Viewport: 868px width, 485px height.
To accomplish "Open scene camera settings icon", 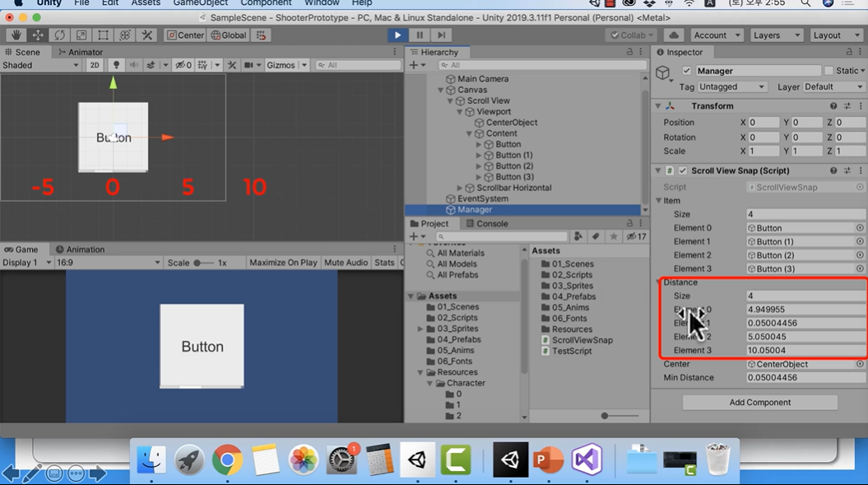I will [248, 65].
